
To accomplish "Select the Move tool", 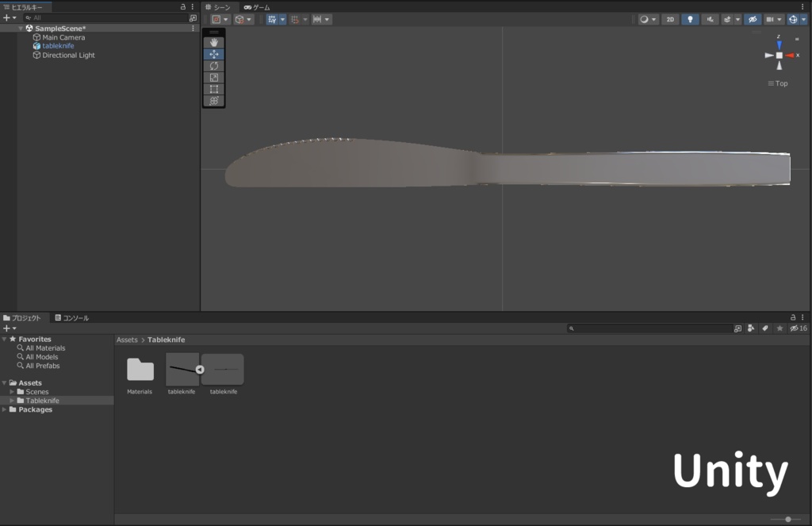I will coord(213,53).
